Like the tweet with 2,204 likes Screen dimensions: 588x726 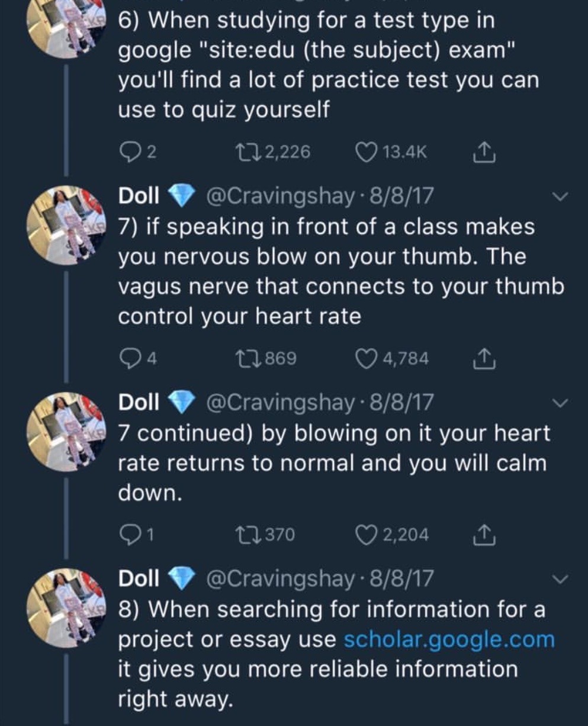click(367, 535)
